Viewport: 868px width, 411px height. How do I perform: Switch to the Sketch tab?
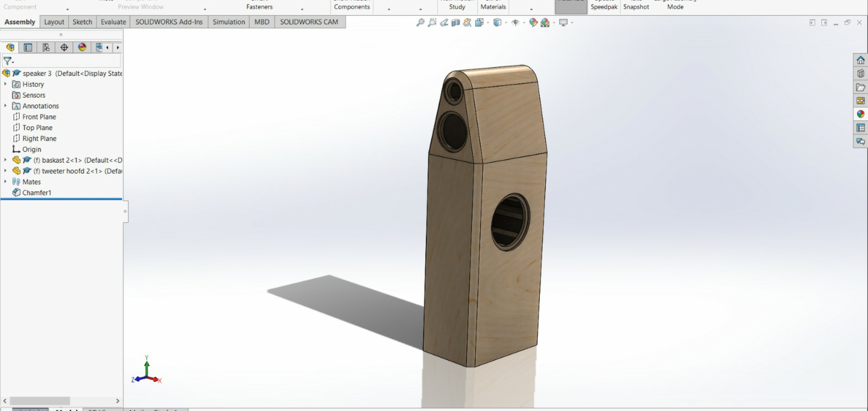point(82,22)
